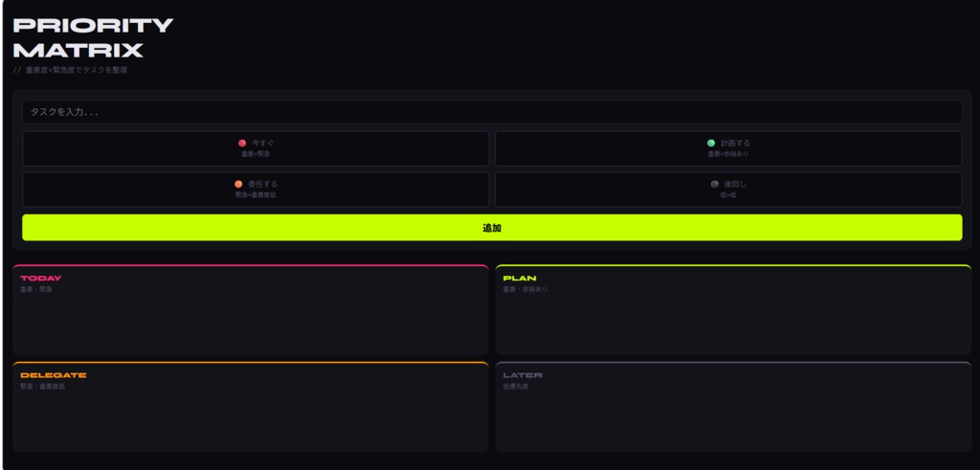Click the TODAY quadrant heading
The height and width of the screenshot is (470, 980).
[40, 279]
